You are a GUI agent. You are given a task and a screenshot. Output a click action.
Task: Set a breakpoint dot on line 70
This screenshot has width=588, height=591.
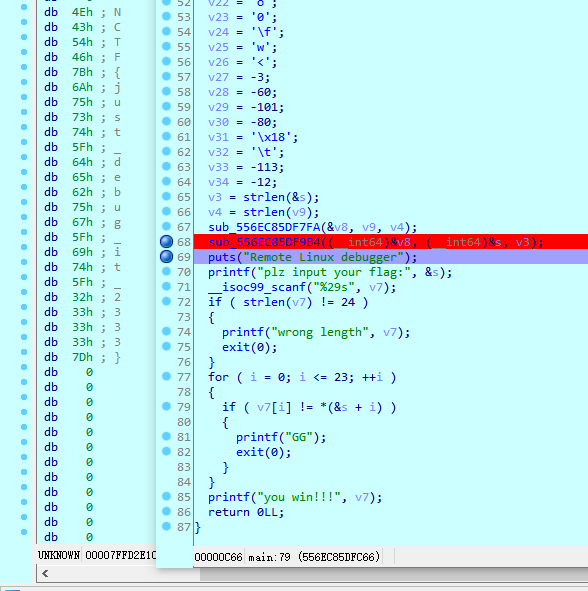tap(166, 271)
